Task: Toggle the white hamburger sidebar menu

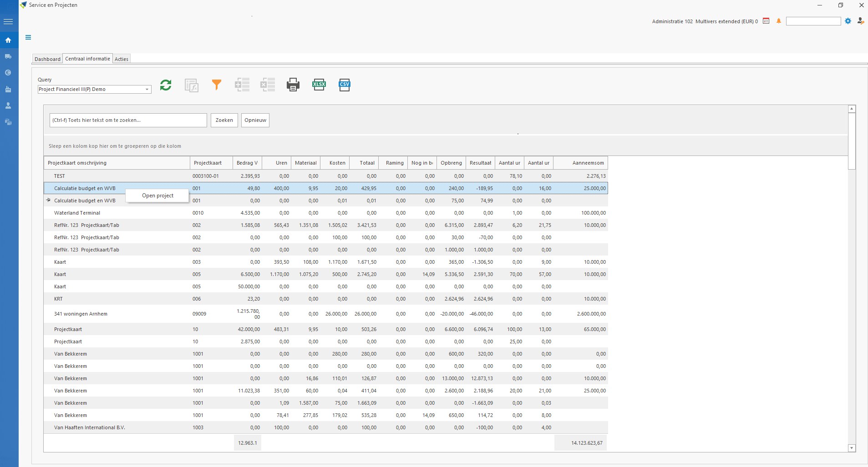Action: click(x=8, y=21)
